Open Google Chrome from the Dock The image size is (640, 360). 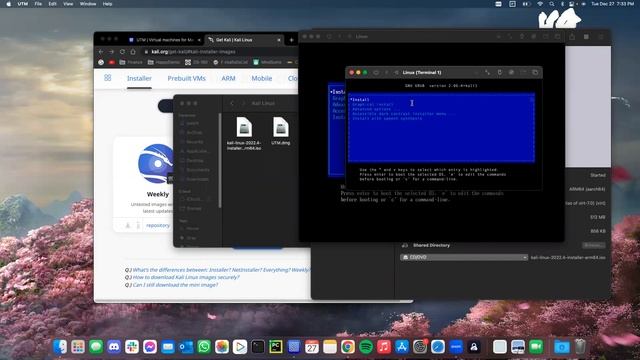coord(348,347)
